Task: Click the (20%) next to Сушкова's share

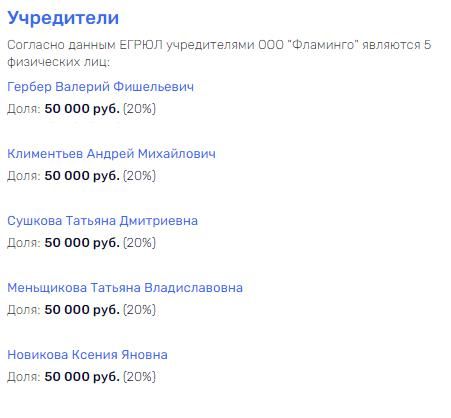Action: [x=139, y=243]
